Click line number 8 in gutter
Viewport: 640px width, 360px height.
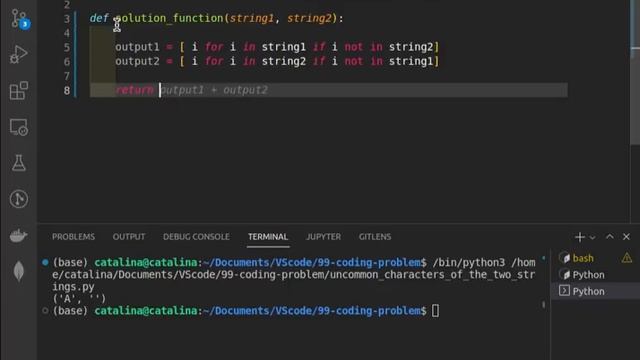click(67, 91)
